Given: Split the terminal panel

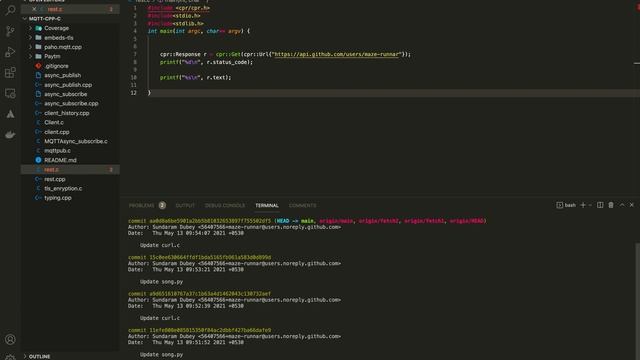Looking at the screenshot, I should (600, 205).
